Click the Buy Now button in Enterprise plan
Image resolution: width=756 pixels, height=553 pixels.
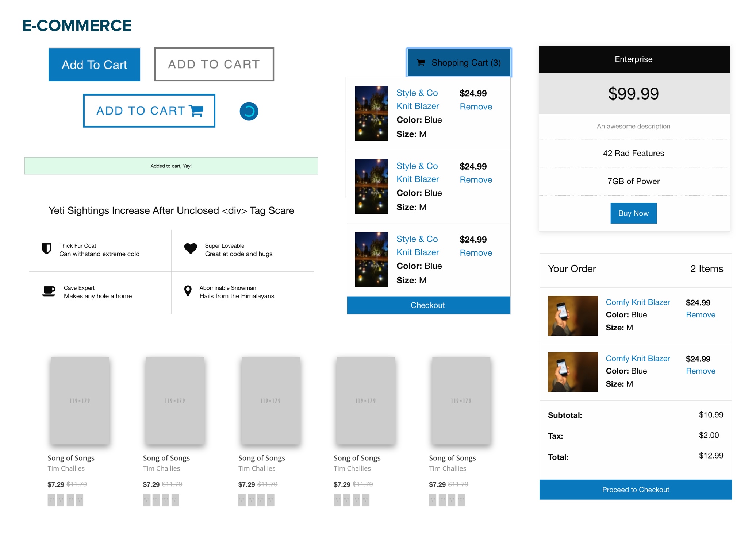(633, 213)
